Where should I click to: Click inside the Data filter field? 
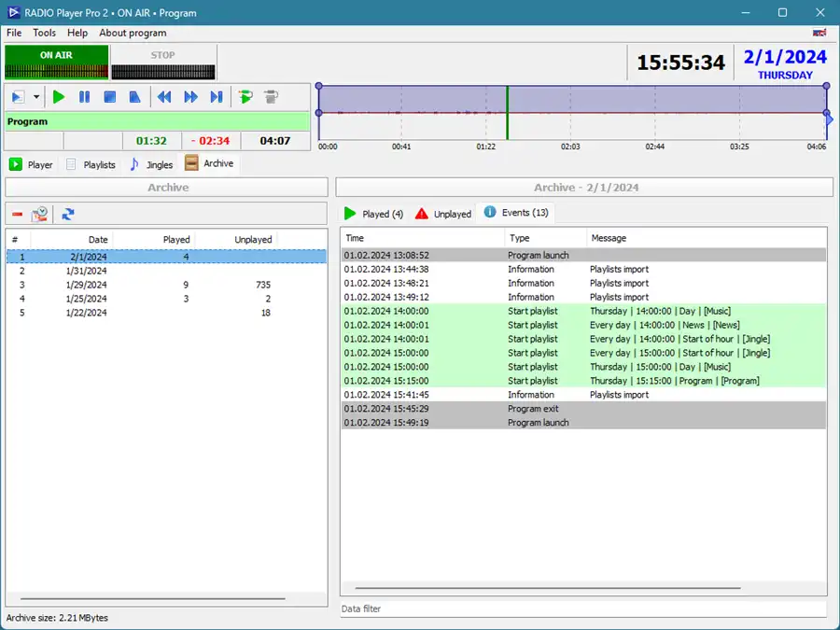583,609
